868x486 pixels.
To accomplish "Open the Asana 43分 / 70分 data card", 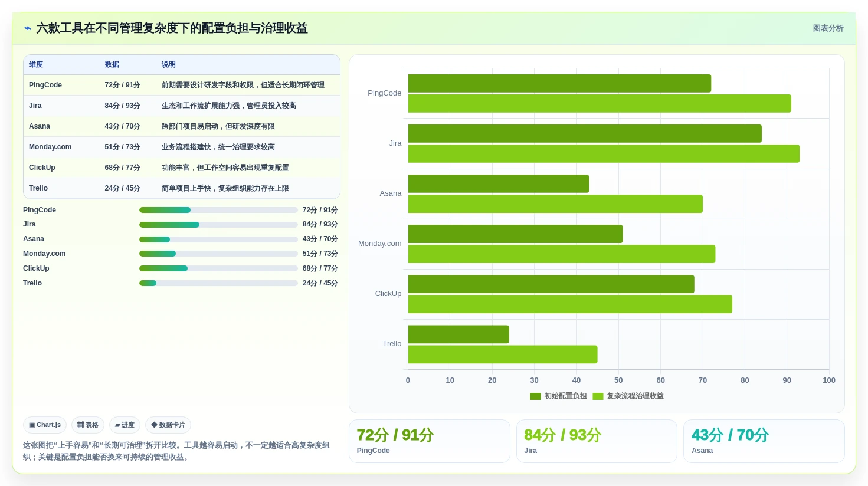I will [x=764, y=441].
